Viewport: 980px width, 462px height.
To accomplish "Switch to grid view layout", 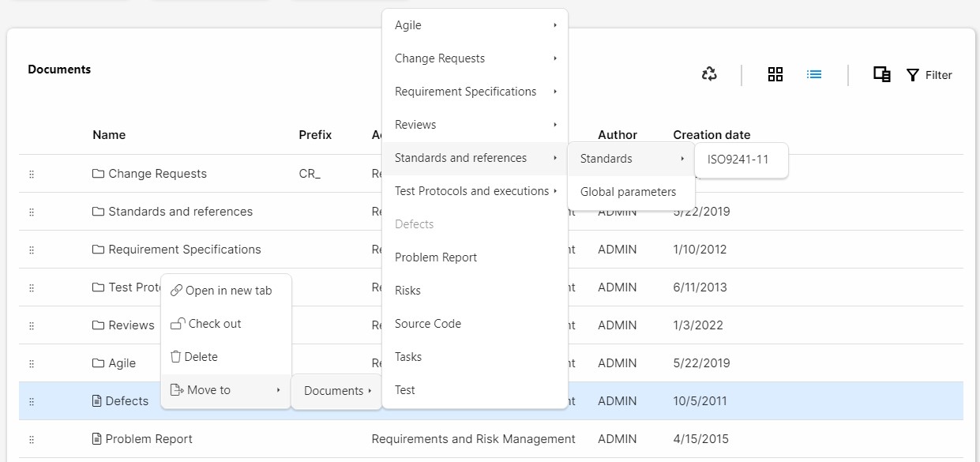I will pyautogui.click(x=775, y=74).
